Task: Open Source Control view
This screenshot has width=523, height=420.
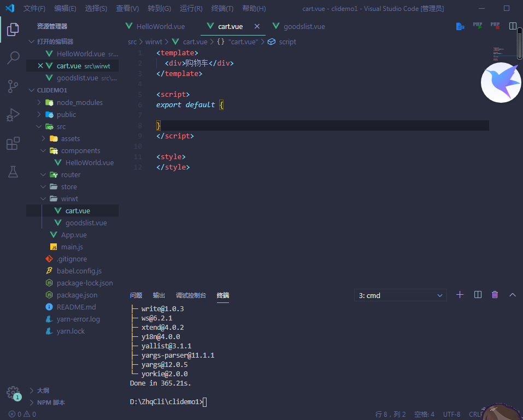Action: (13, 86)
